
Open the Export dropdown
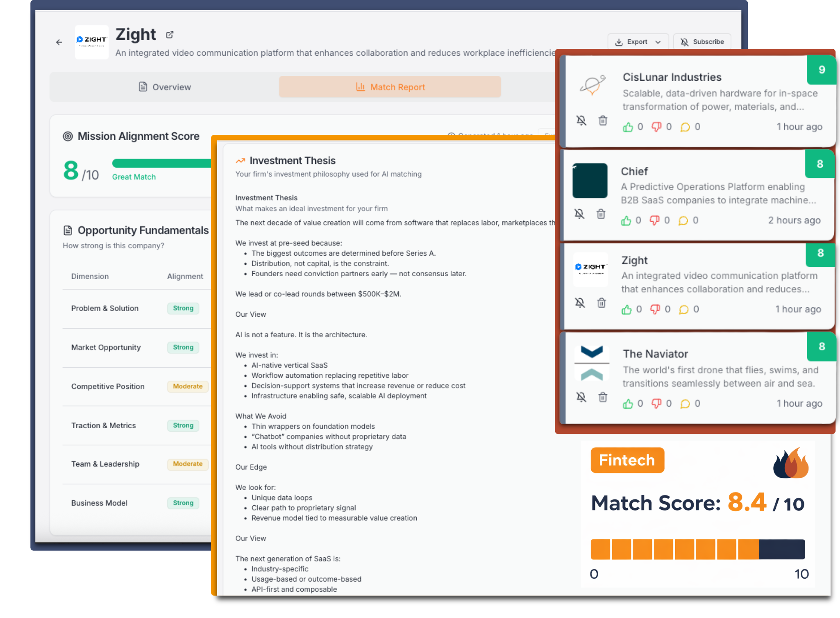point(637,42)
